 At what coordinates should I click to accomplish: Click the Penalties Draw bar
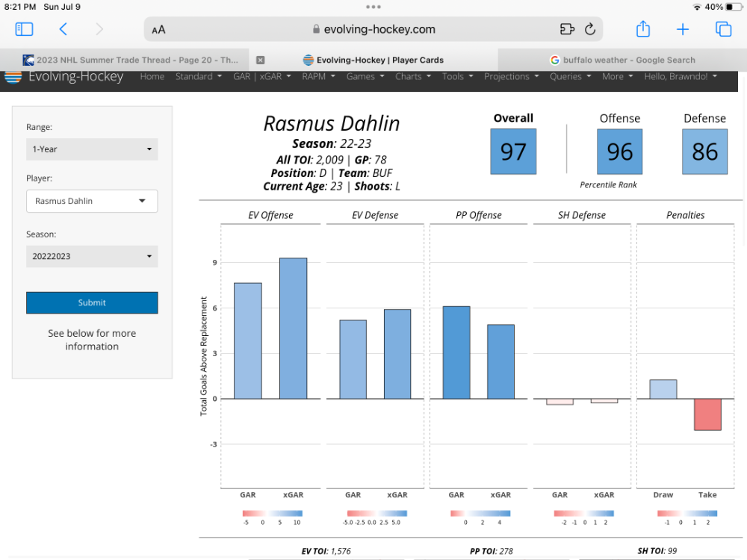(x=663, y=390)
